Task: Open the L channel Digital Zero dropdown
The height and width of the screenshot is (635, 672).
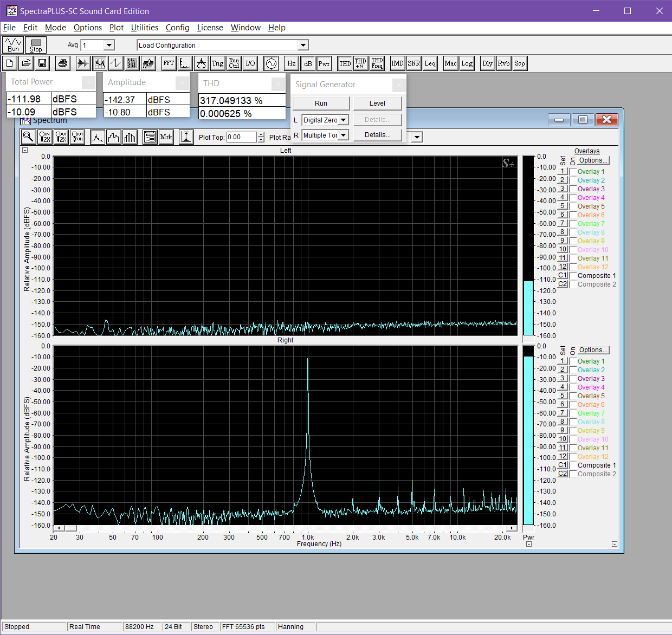Action: coord(344,120)
